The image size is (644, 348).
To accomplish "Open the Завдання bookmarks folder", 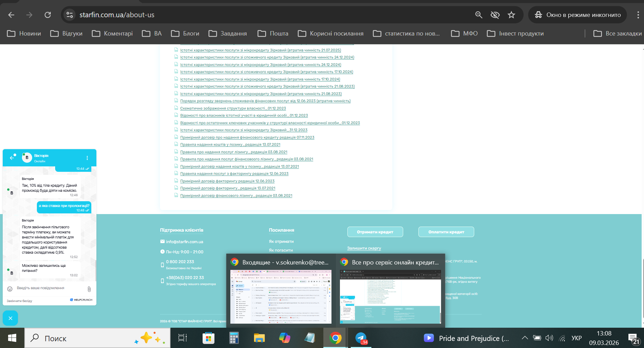I will click(x=228, y=33).
